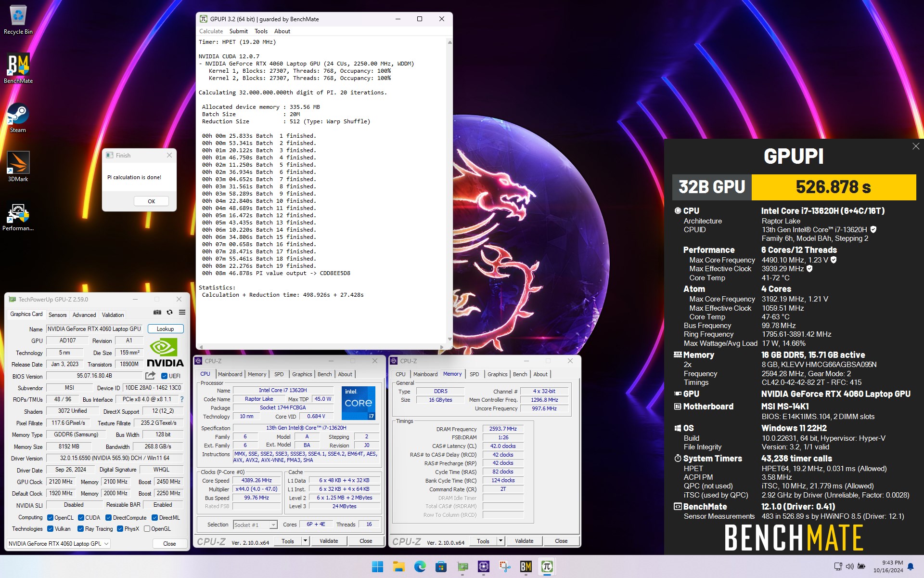
Task: Click the Bus Interface question mark icon
Action: 182,399
